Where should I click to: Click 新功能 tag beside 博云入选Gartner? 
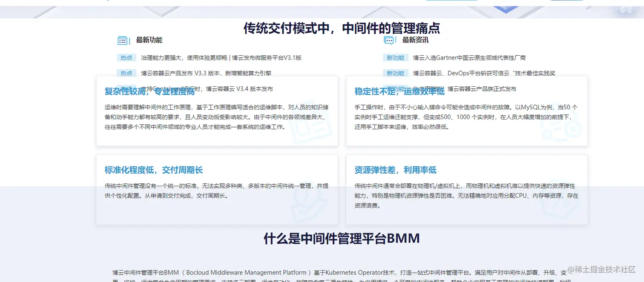[395, 58]
